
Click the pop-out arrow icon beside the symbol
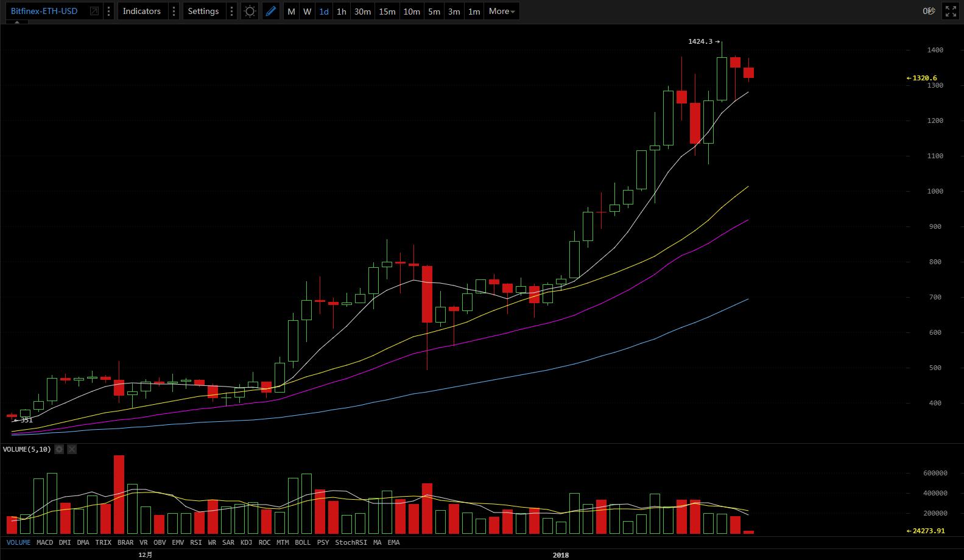pyautogui.click(x=94, y=11)
